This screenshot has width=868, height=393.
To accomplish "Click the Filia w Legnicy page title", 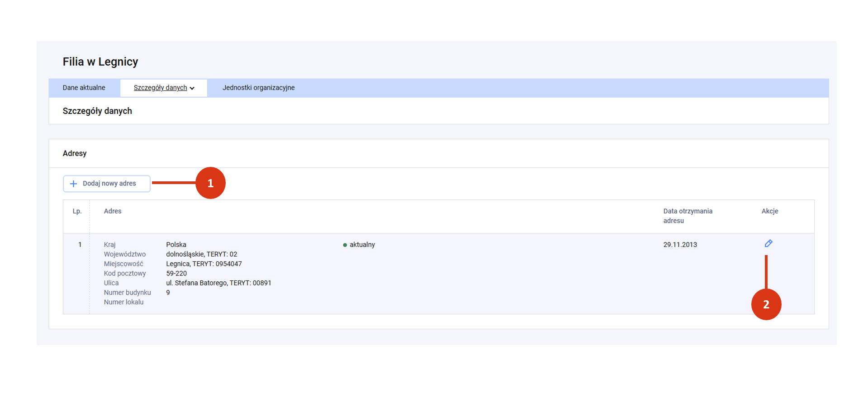I will (100, 62).
